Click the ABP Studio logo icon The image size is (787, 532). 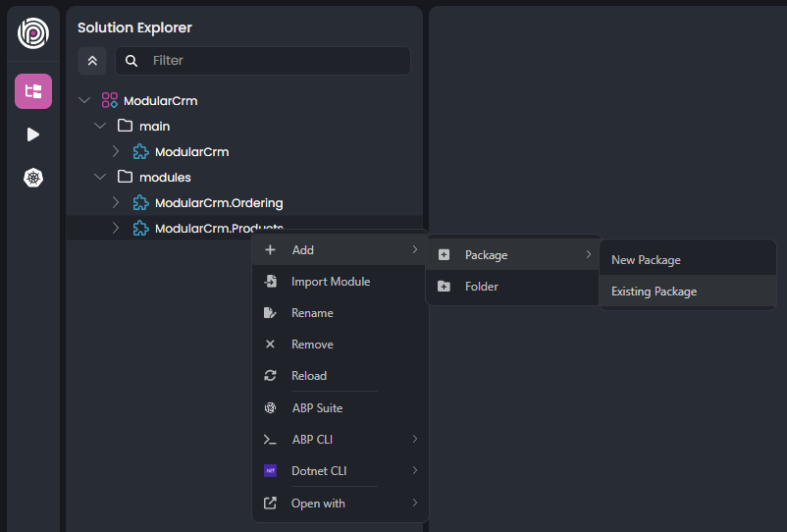[x=33, y=33]
